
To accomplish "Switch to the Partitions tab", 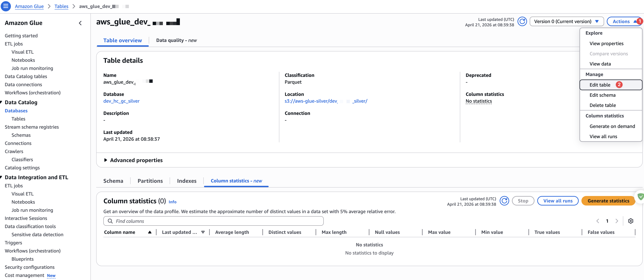I will pyautogui.click(x=150, y=181).
